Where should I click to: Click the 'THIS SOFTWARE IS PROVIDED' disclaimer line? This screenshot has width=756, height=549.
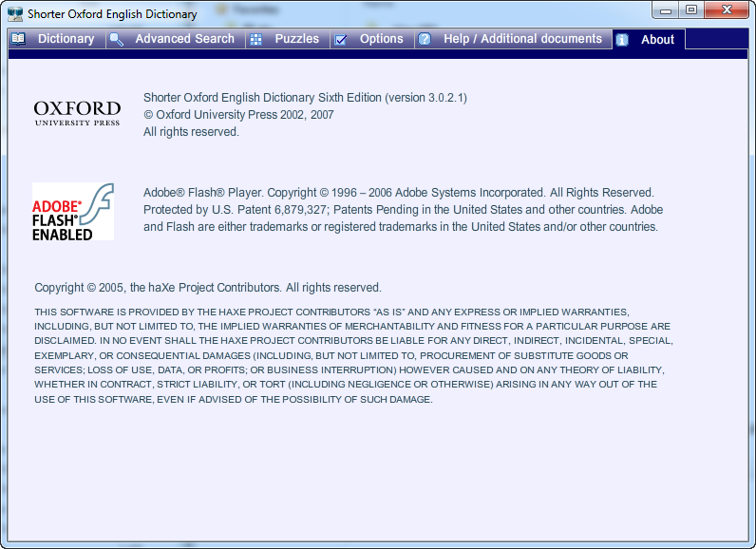[x=331, y=312]
